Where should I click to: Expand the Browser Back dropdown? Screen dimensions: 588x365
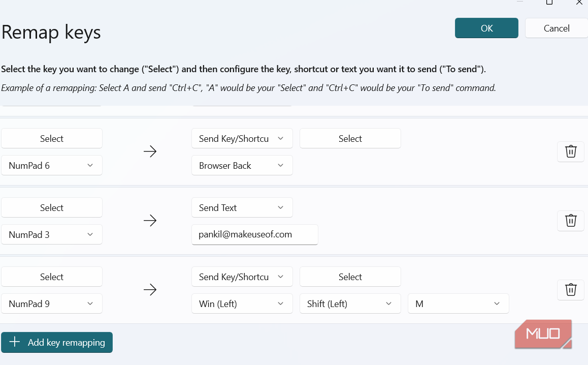242,166
